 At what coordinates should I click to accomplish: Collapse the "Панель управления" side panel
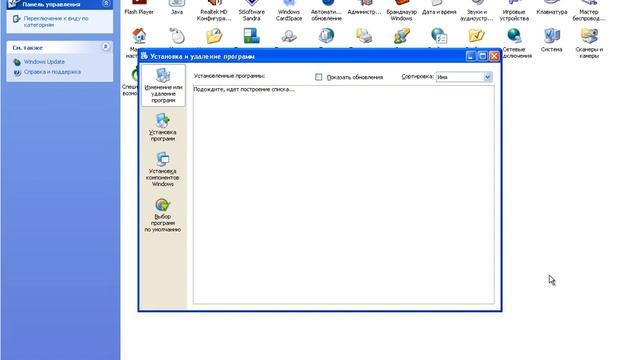[x=106, y=4]
